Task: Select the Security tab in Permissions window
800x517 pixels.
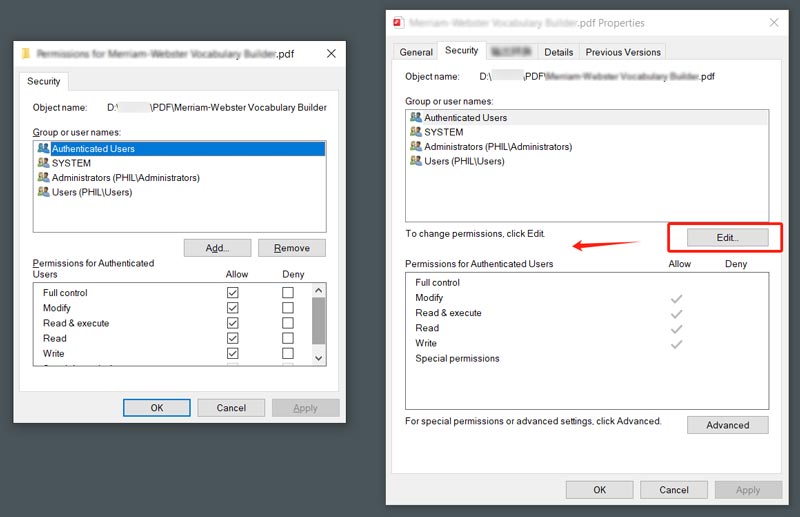Action: [x=43, y=81]
